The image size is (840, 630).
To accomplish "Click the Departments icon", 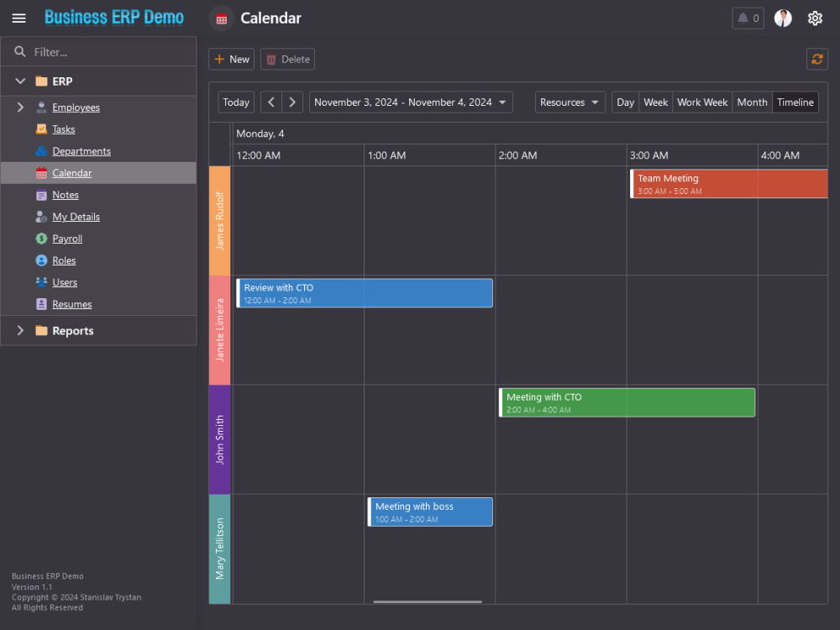I will coord(41,151).
